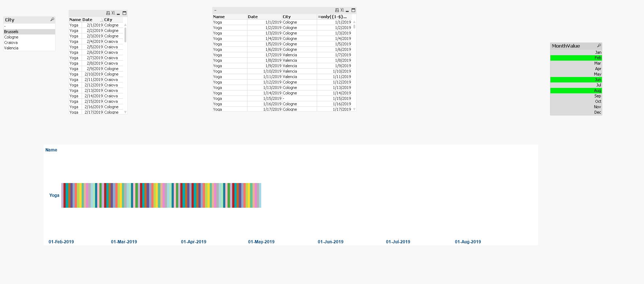
Task: Sort small table by Date column header
Action: (x=93, y=20)
